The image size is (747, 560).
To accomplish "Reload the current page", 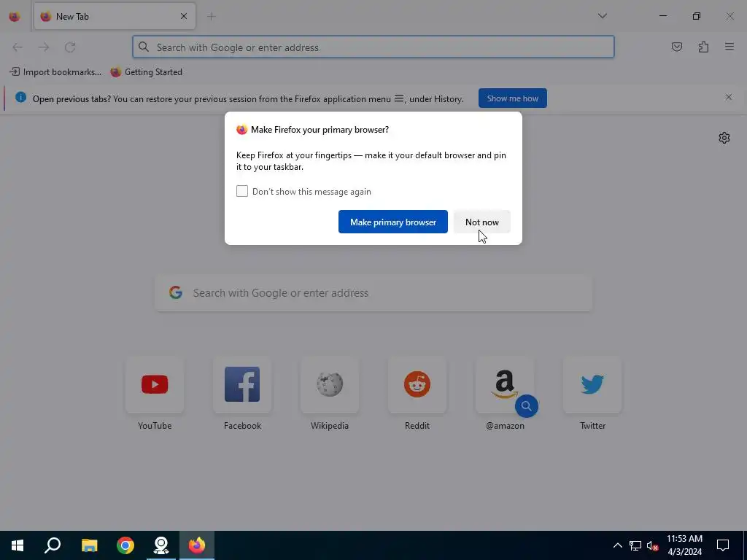I will 70,47.
